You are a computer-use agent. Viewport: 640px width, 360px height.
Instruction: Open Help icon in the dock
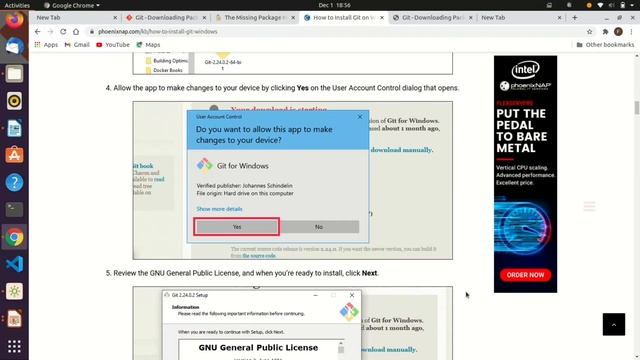[x=14, y=182]
